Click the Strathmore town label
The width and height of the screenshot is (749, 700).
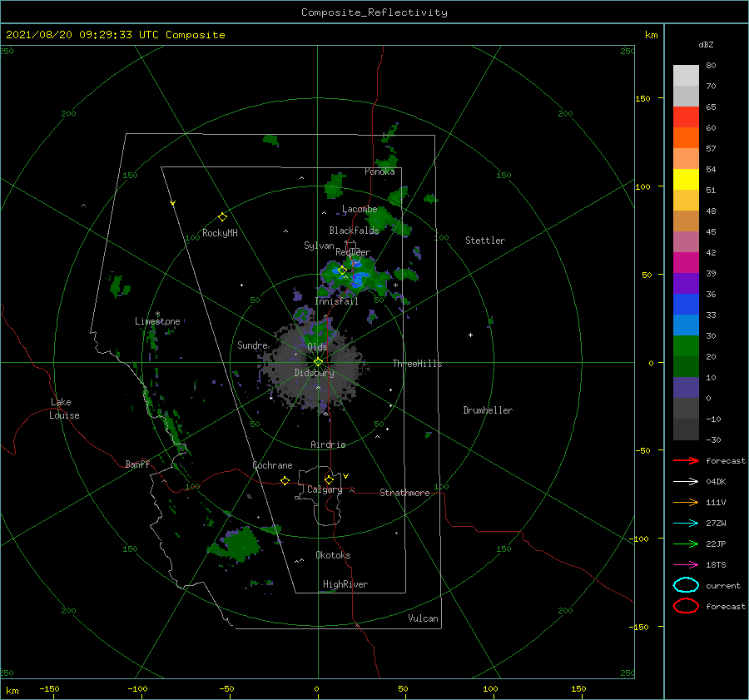[404, 493]
